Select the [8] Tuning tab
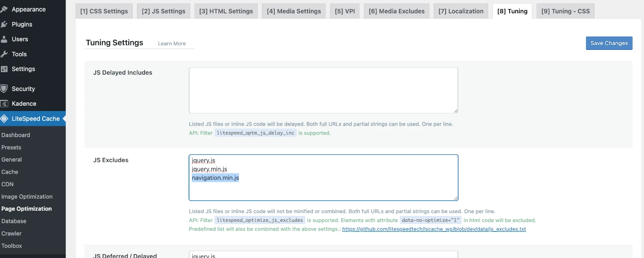The image size is (644, 258). tap(512, 11)
